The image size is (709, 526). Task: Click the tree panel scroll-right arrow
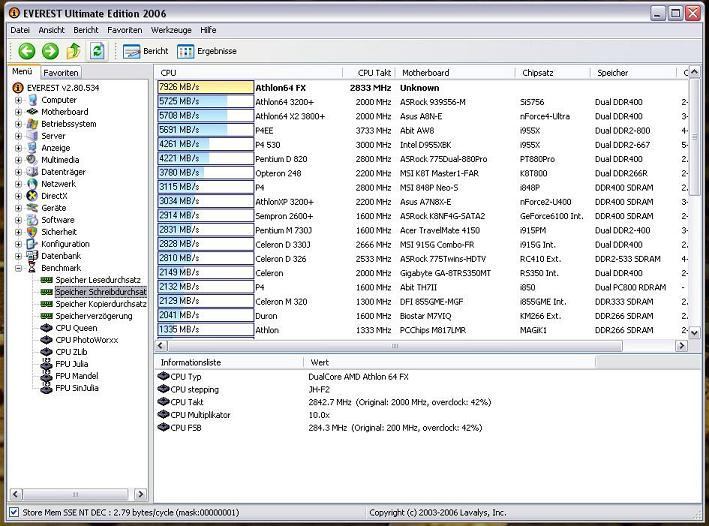coord(141,494)
